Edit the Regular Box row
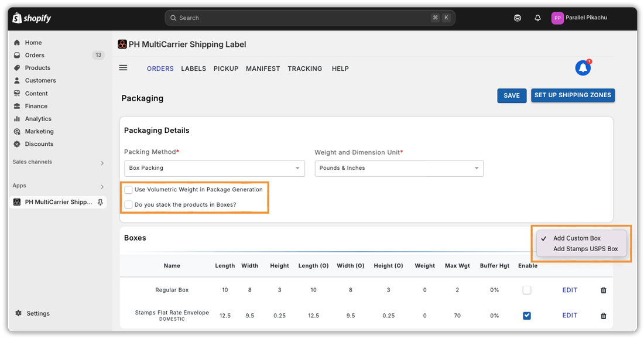 [570, 290]
